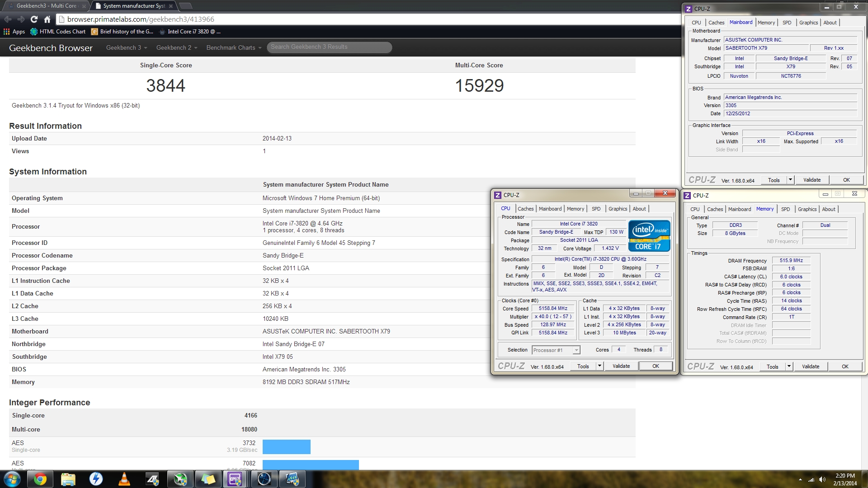Click OK in the CPU tab window
The width and height of the screenshot is (868, 488).
coord(656,366)
